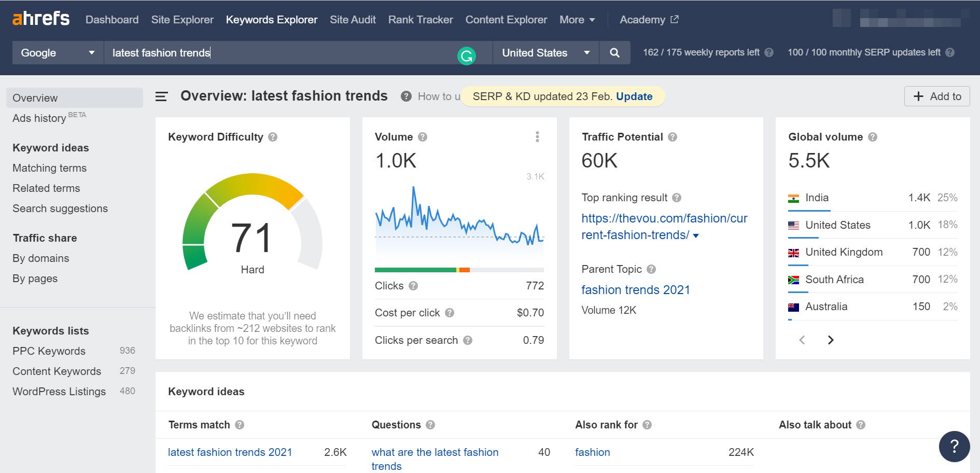Select Overview in sidebar
This screenshot has width=980, height=473.
75,98
